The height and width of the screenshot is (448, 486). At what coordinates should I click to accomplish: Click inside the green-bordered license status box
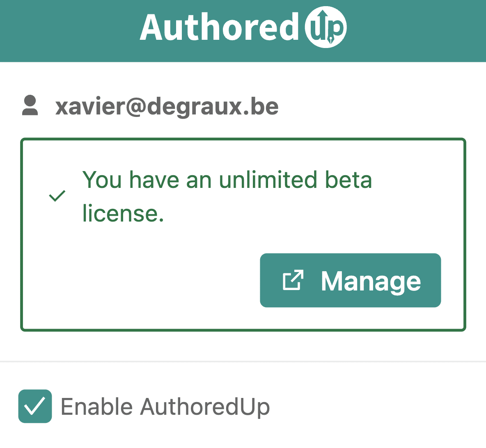(243, 235)
